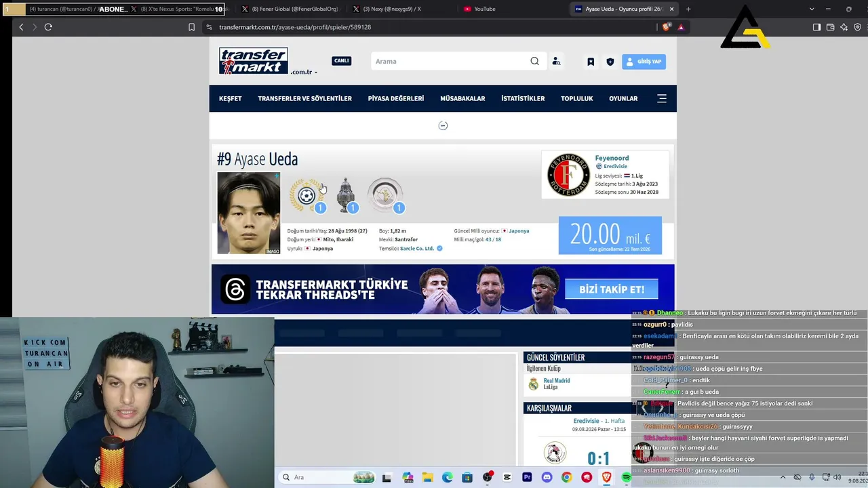Image resolution: width=868 pixels, height=488 pixels.
Task: Click the silver shield trophy badge
Action: pos(385,195)
